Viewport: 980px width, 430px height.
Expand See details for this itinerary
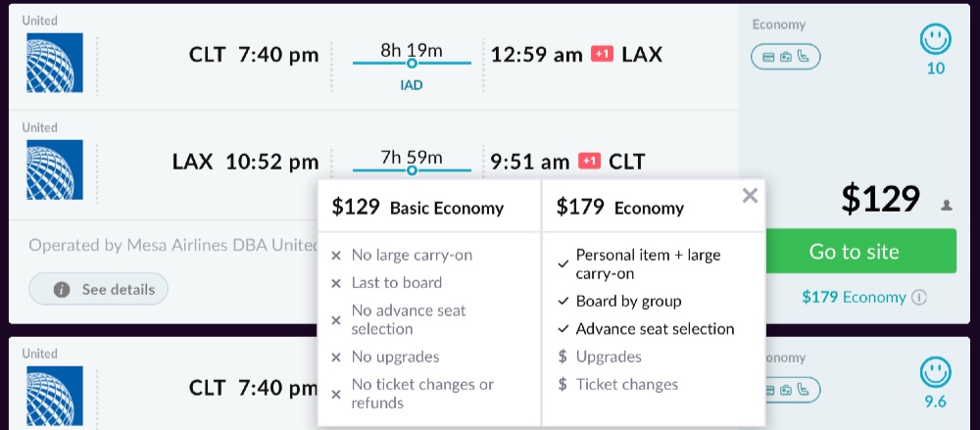[x=99, y=289]
